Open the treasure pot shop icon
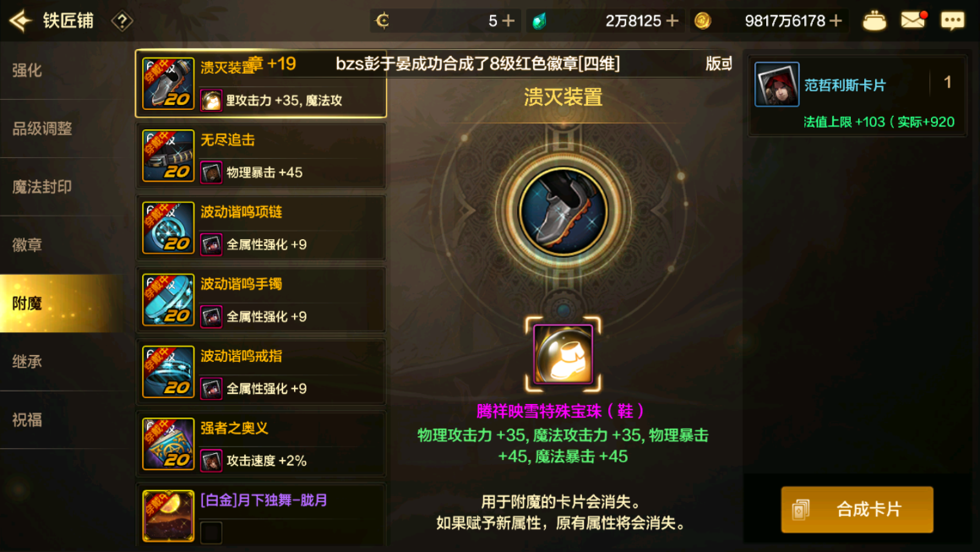This screenshot has height=552, width=980. 874,20
